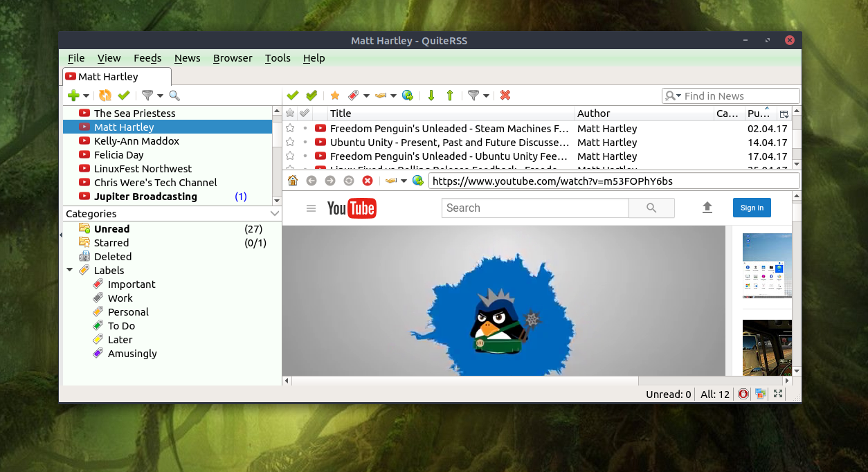Click the YouTube Search text box
868x472 pixels.
click(x=535, y=208)
